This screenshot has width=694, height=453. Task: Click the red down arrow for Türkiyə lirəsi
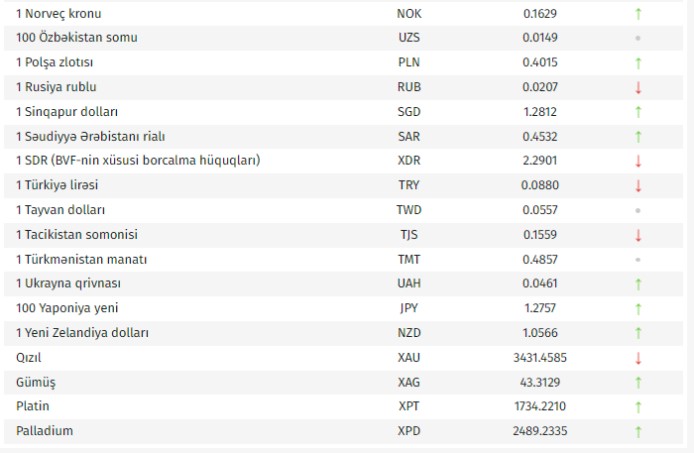coord(637,186)
